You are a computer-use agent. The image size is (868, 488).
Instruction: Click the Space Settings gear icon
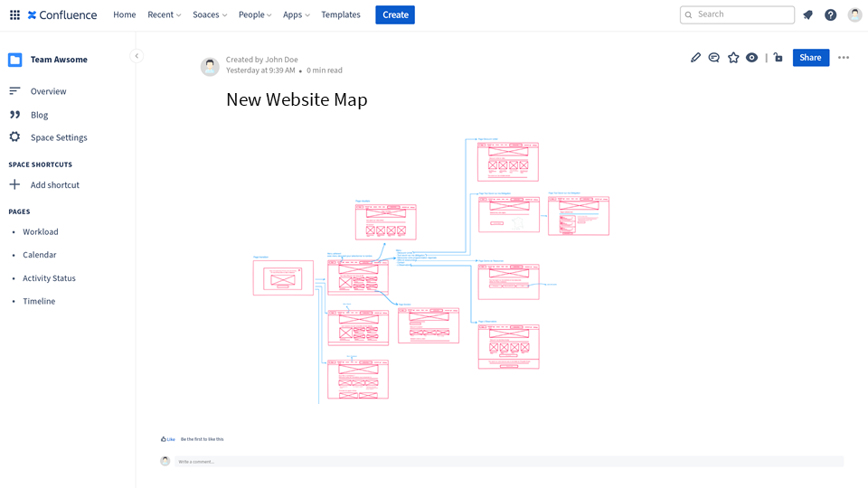15,136
